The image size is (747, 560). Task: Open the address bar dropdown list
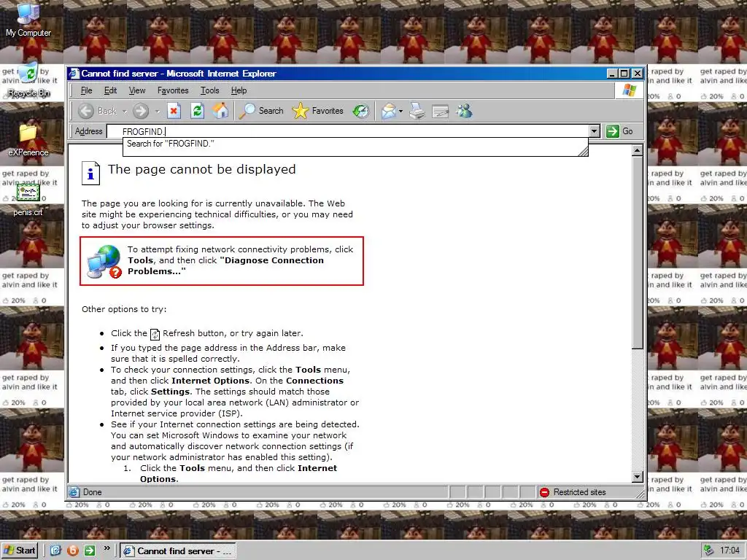click(x=594, y=131)
